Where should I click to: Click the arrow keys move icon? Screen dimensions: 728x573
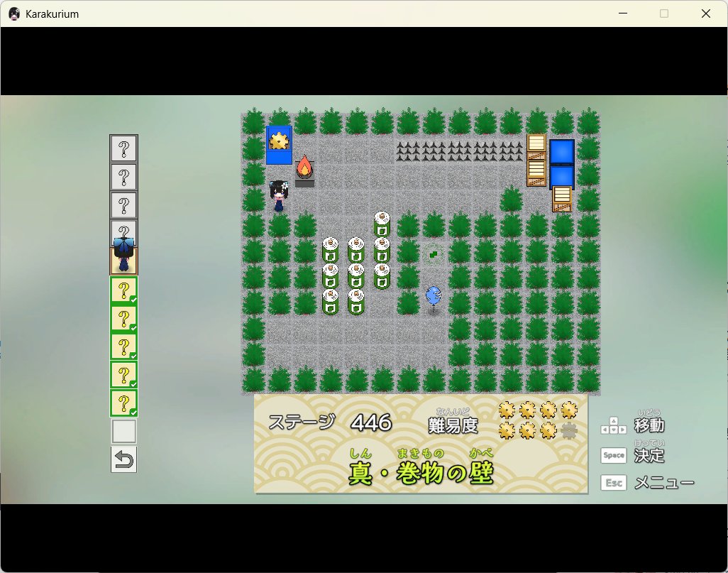pyautogui.click(x=613, y=425)
